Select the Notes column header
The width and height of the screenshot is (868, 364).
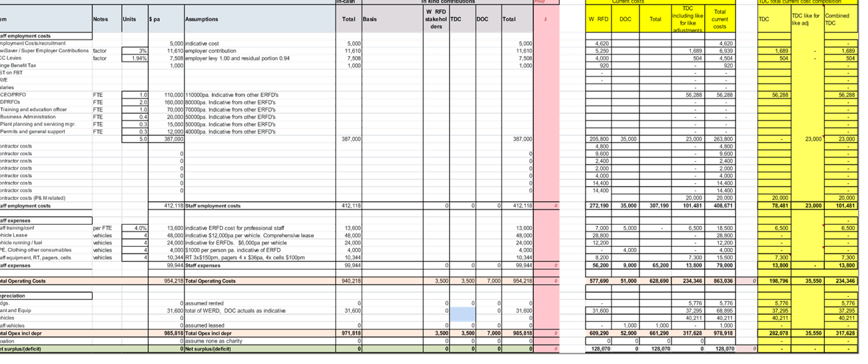106,19
